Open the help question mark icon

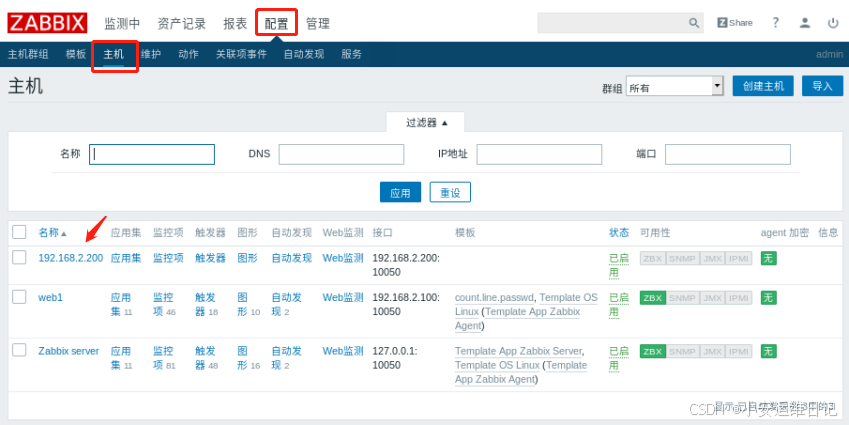coord(775,23)
